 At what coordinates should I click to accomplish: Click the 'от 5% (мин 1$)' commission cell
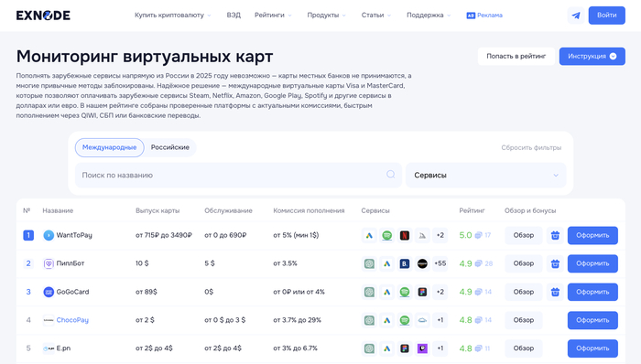[296, 235]
